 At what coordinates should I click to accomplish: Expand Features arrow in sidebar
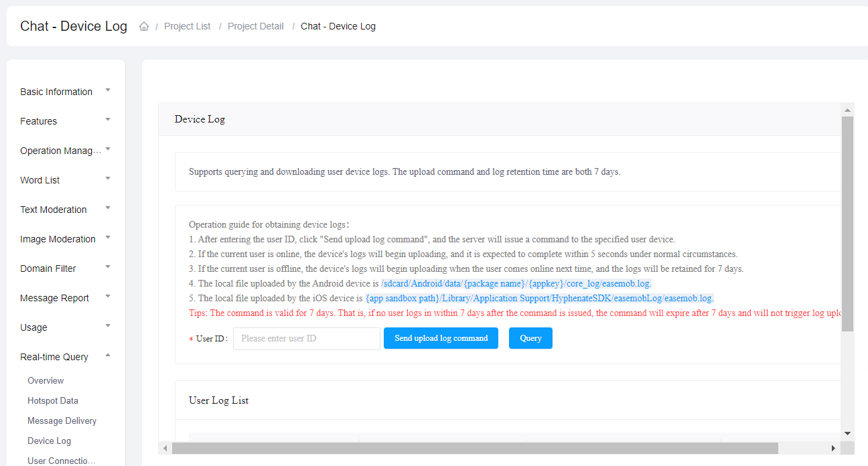(108, 119)
